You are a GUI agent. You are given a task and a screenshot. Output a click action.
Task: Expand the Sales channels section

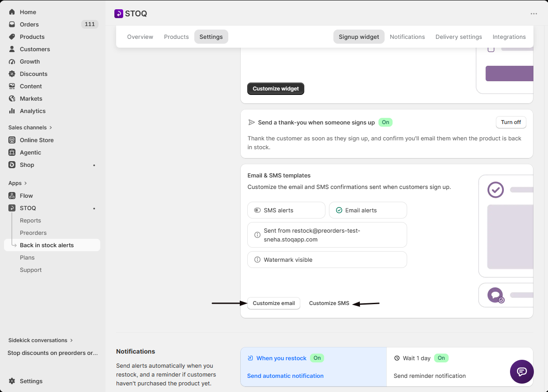(x=30, y=128)
